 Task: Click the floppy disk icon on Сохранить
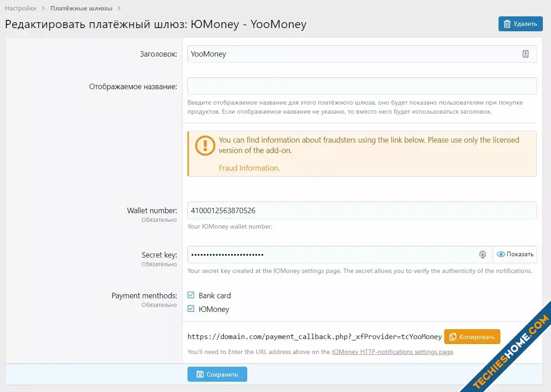200,374
